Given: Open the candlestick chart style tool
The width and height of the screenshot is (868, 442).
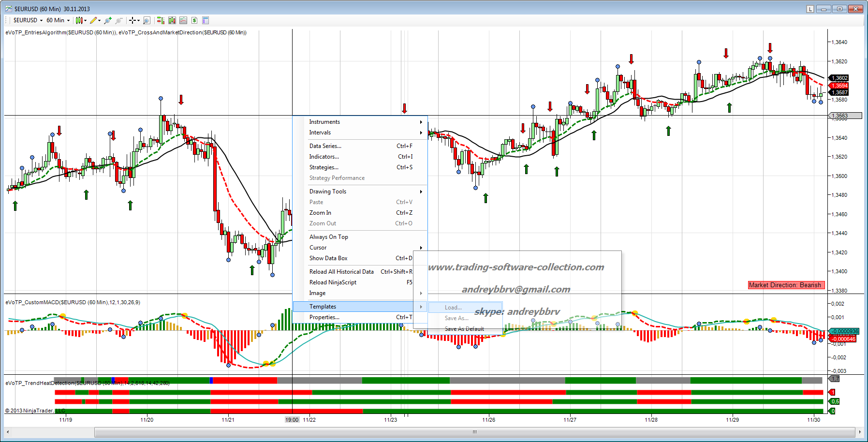Looking at the screenshot, I should 79,20.
